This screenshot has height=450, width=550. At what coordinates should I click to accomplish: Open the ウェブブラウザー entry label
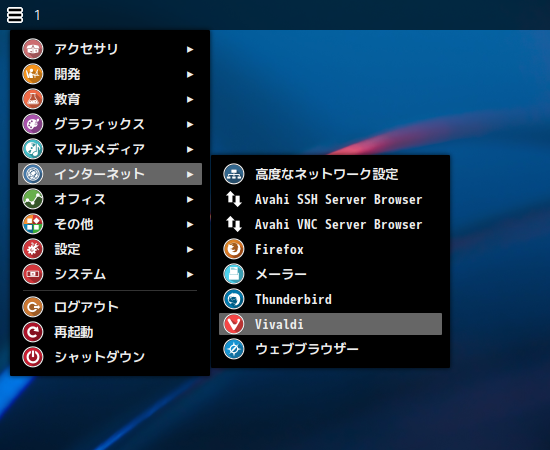click(x=307, y=349)
